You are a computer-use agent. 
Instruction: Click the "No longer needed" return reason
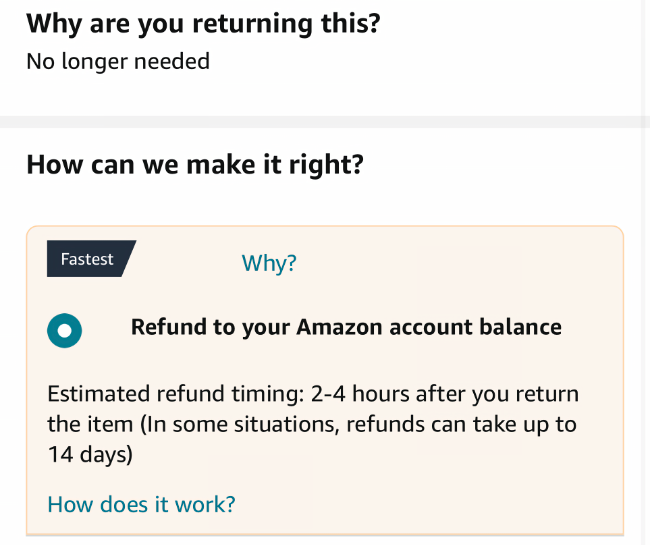coord(118,61)
